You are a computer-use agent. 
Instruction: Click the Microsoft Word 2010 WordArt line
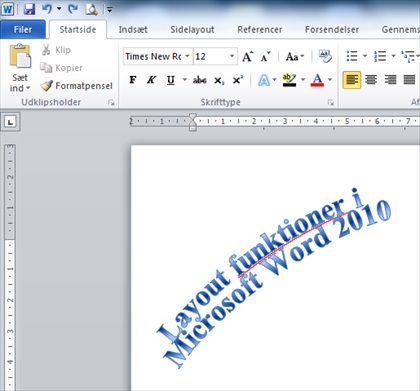(x=278, y=283)
